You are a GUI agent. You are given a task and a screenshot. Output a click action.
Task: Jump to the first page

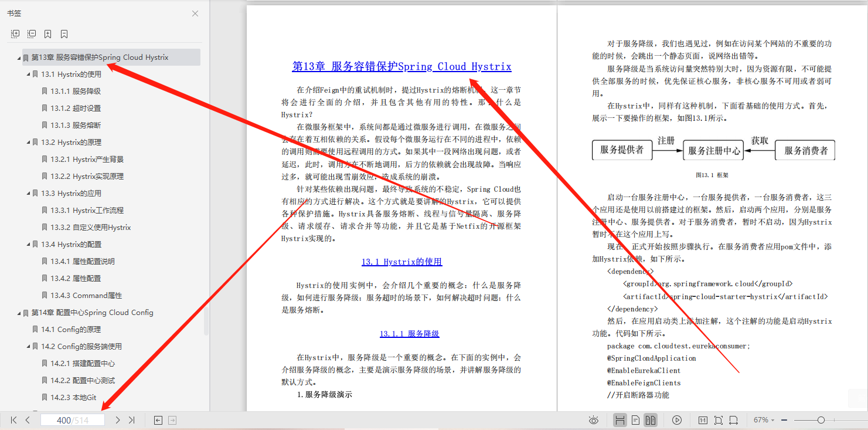pos(13,420)
